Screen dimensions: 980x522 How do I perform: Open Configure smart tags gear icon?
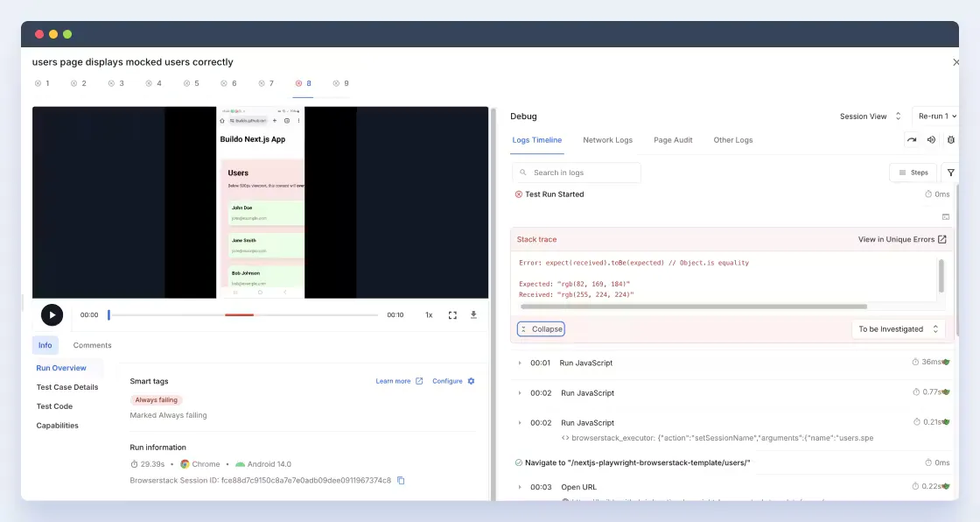pyautogui.click(x=472, y=381)
